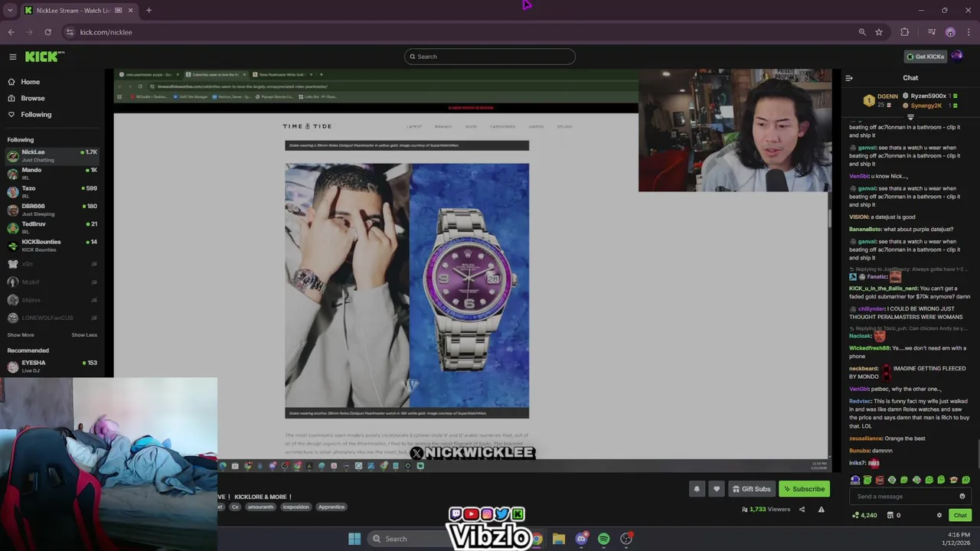Open File Explorer from taskbar
Viewport: 980px width, 551px height.
[x=559, y=539]
